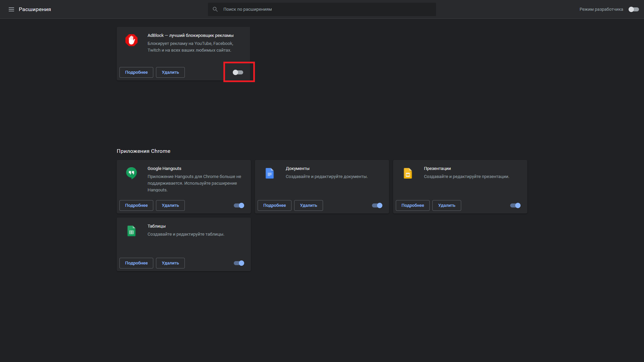Open Подробнее for Презентации
The width and height of the screenshot is (644, 362).
[x=412, y=205]
